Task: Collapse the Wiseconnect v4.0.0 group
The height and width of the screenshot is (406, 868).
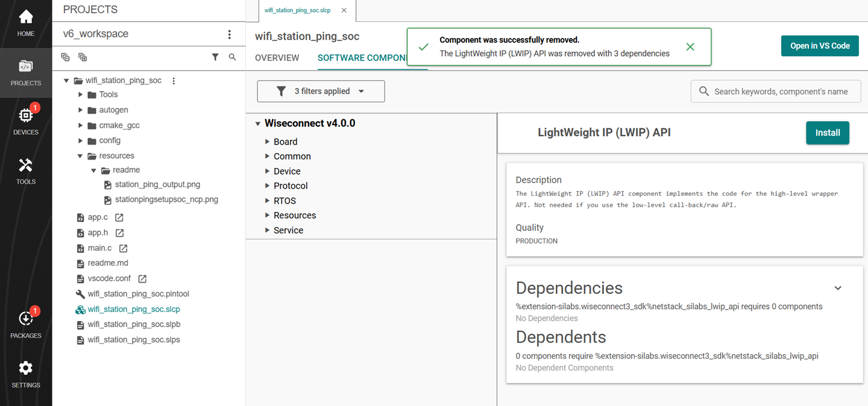Action: 258,123
